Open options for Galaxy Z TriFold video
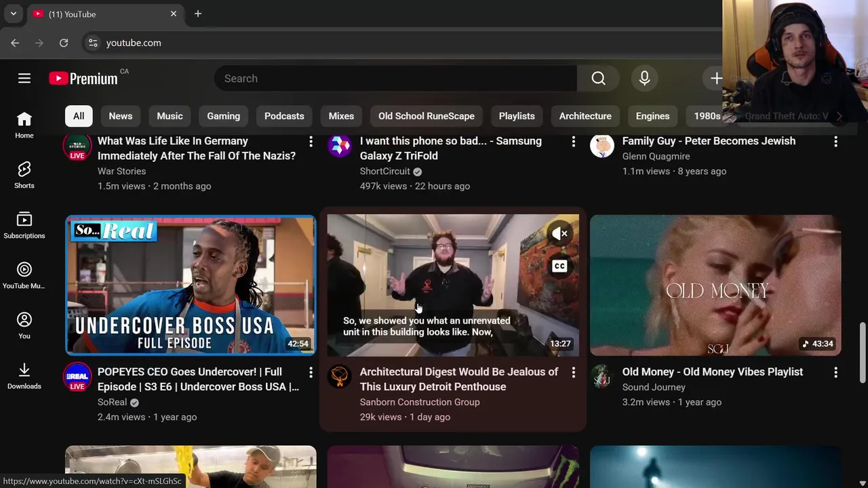The width and height of the screenshot is (868, 488). (573, 142)
